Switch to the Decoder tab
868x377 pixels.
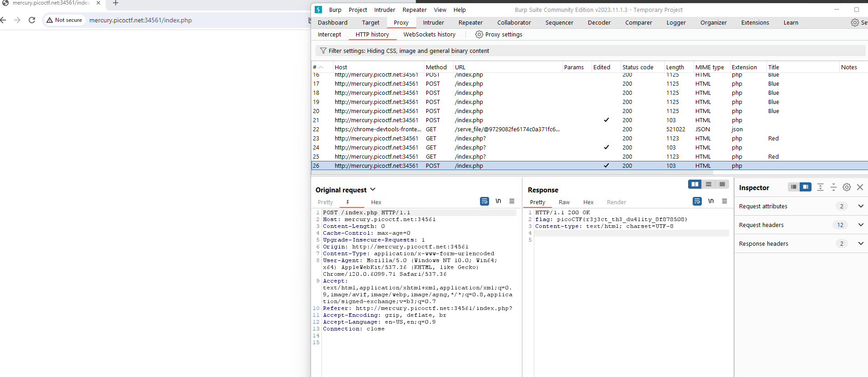coord(599,22)
